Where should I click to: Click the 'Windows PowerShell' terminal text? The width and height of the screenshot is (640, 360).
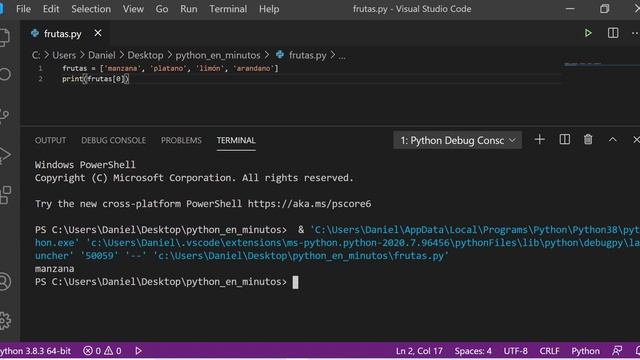pyautogui.click(x=85, y=164)
